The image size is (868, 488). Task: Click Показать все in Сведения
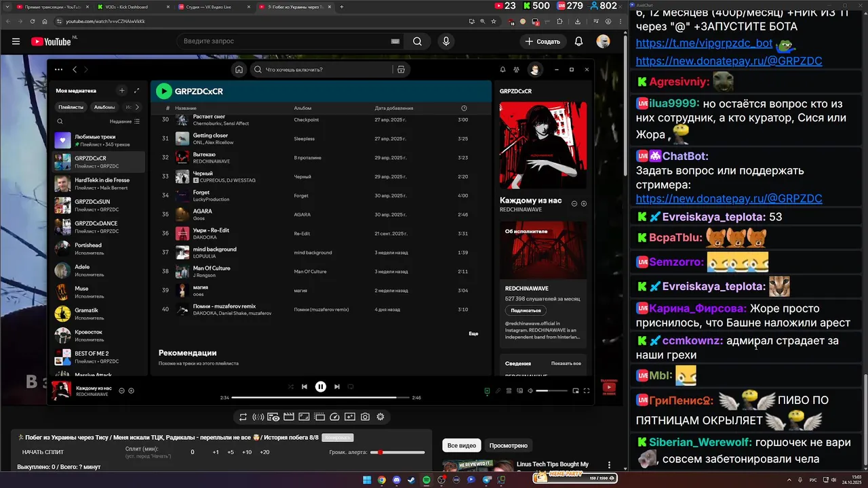click(x=566, y=363)
